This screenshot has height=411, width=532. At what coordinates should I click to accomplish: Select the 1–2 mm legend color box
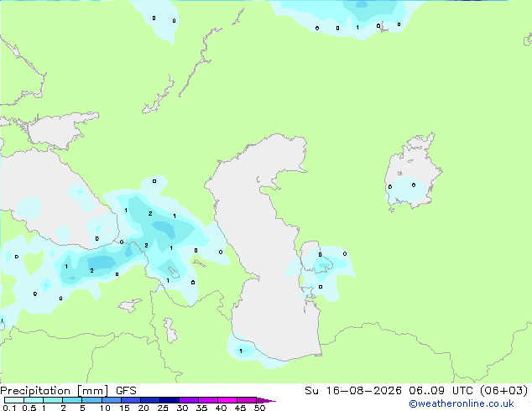(x=53, y=400)
